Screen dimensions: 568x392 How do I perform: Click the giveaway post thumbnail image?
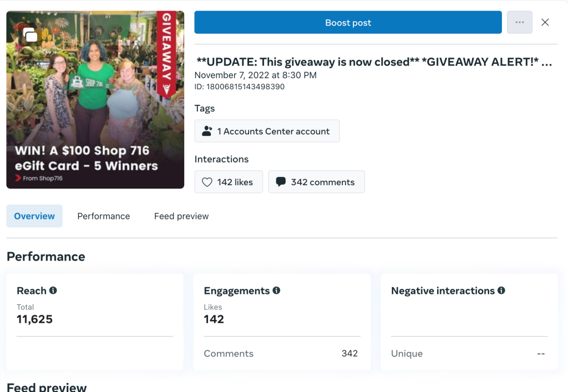click(95, 100)
